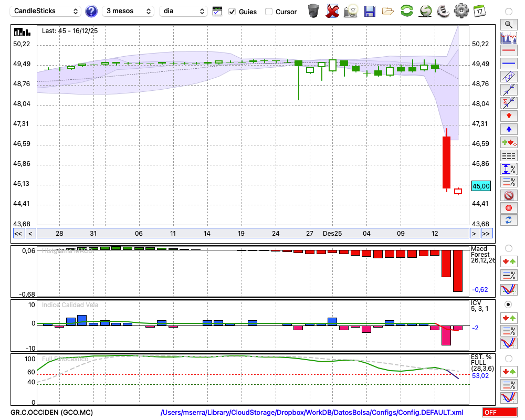The height and width of the screenshot is (420, 525).
Task: Uncheck the Guies checkbox
Action: click(x=232, y=12)
